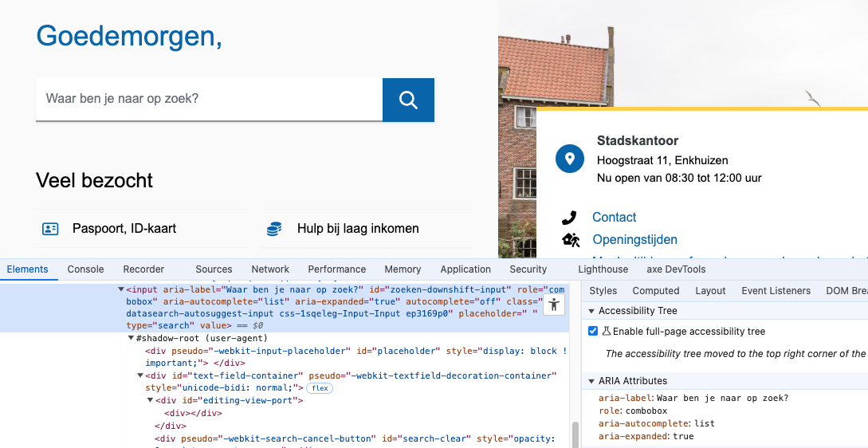Open the Console tab
868x448 pixels.
(x=86, y=269)
